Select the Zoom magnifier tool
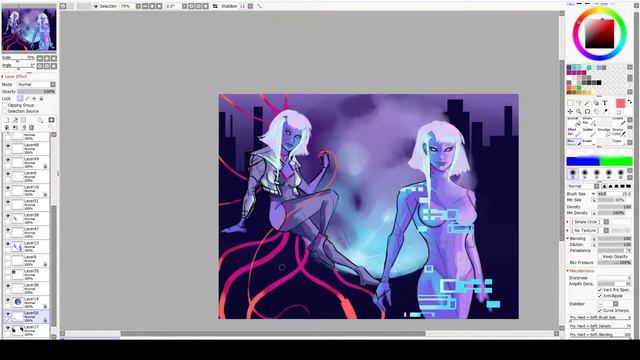Viewport: 640px width, 360px height. 578,111
